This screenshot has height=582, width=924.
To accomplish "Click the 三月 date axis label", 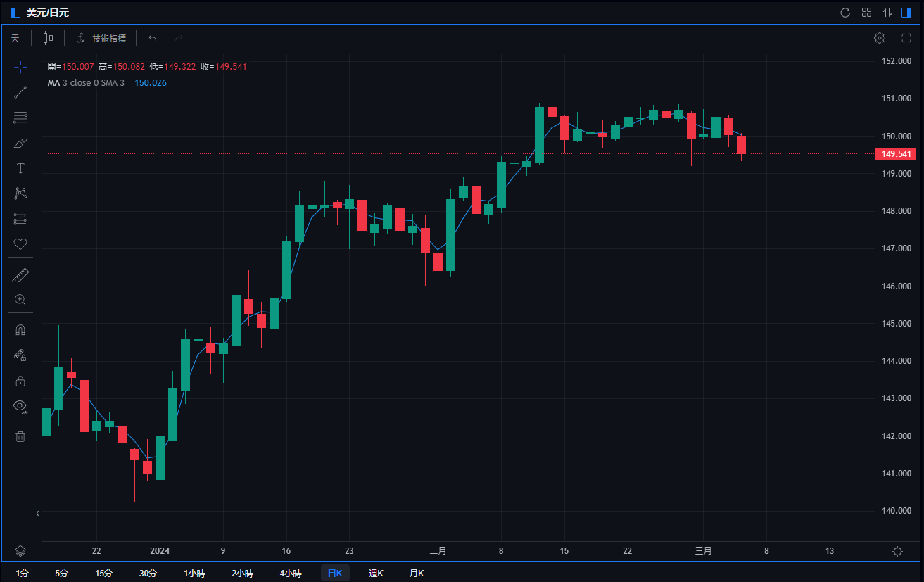I will pos(703,551).
